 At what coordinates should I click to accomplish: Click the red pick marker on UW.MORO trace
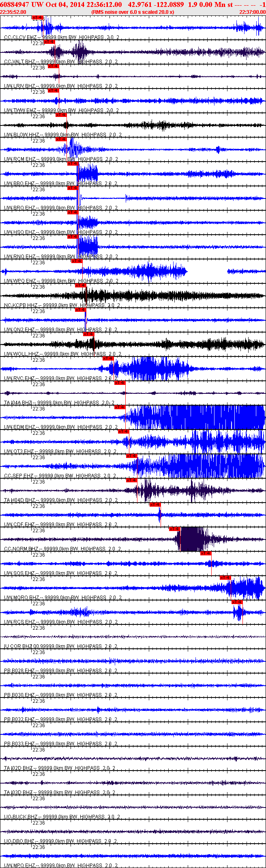[x=225, y=578]
